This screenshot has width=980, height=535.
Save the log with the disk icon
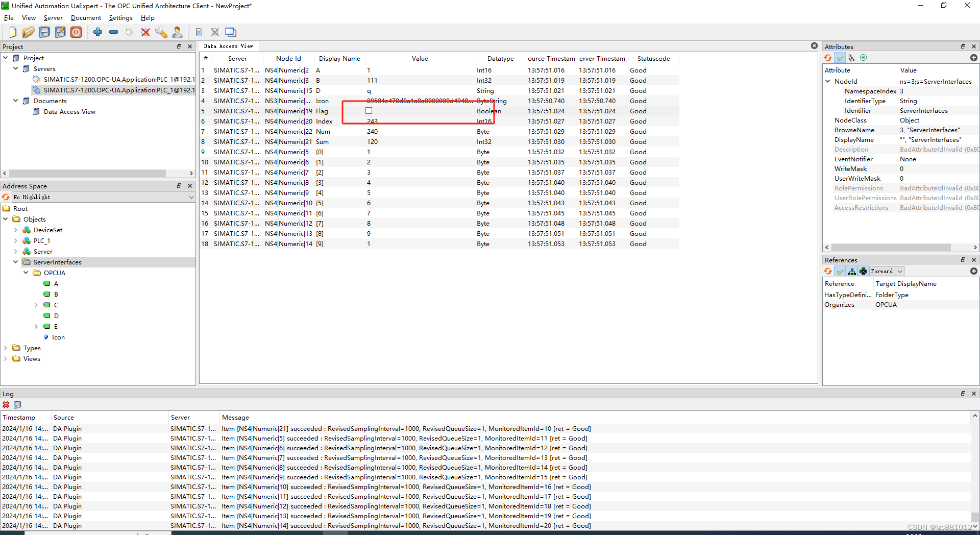click(17, 405)
